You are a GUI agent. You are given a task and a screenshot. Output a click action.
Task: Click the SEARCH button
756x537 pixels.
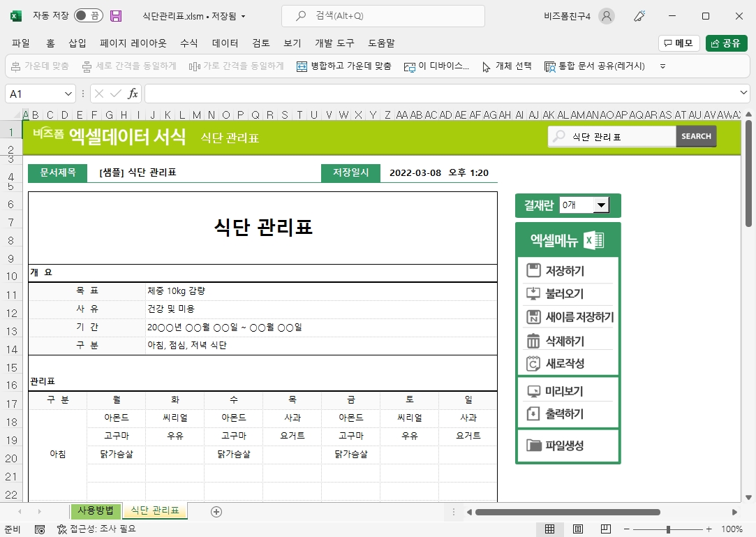tap(696, 136)
